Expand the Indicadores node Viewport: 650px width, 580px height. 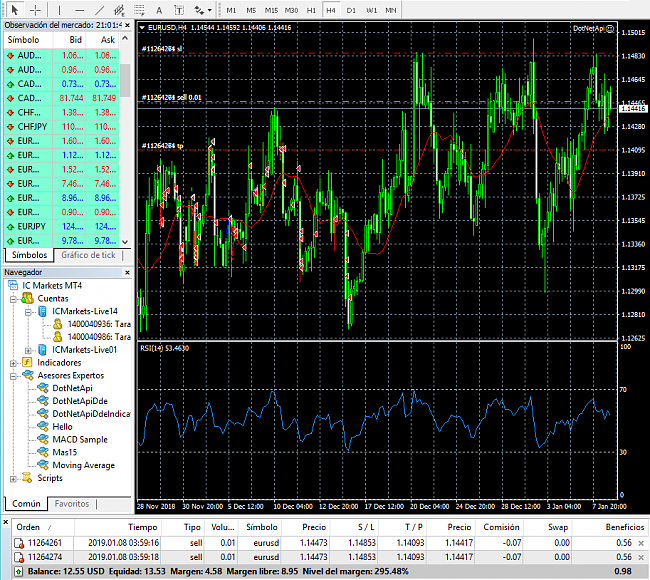click(13, 363)
